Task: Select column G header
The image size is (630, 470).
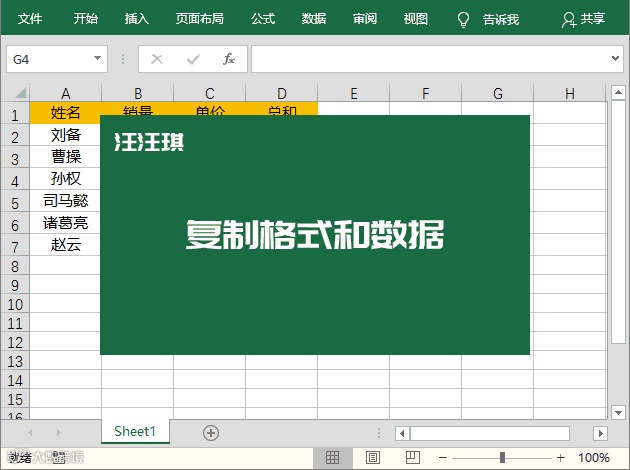Action: (x=498, y=93)
